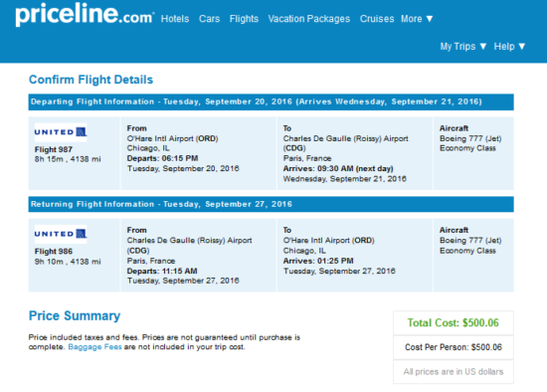
Task: Click the Total Cost $500.06 box
Action: pyautogui.click(x=454, y=323)
